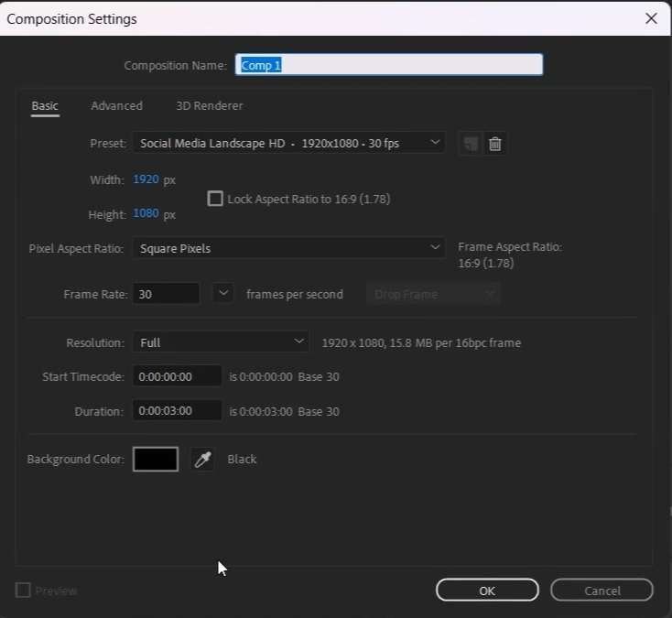Switch to the 3D Renderer tab
This screenshot has width=672, height=618.
(x=210, y=106)
